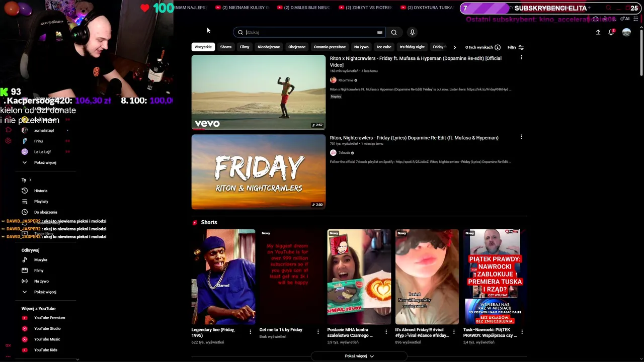
Task: Select the It's friday night filter chip
Action: coord(412,47)
